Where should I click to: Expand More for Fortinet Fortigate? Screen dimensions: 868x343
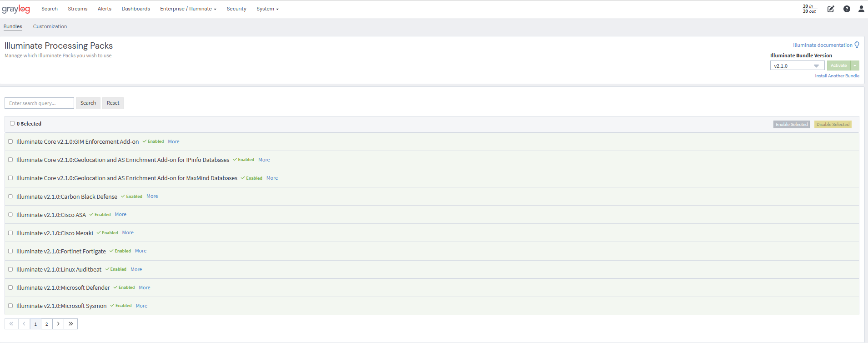coord(140,251)
